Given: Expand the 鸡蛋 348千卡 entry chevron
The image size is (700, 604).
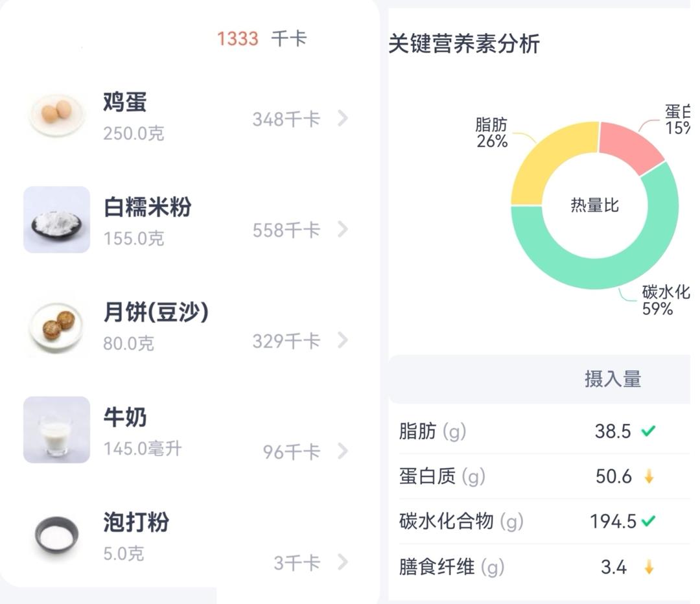Looking at the screenshot, I should 343,118.
